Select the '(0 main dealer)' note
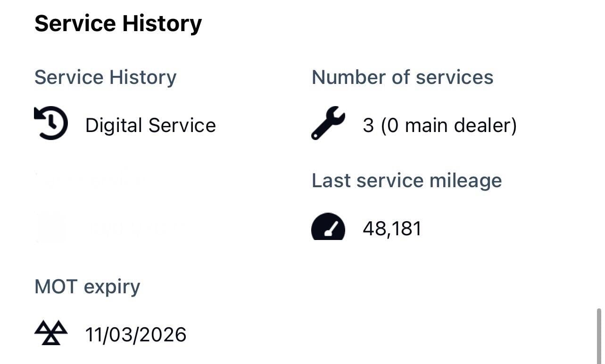This screenshot has width=605, height=364. pos(448,125)
